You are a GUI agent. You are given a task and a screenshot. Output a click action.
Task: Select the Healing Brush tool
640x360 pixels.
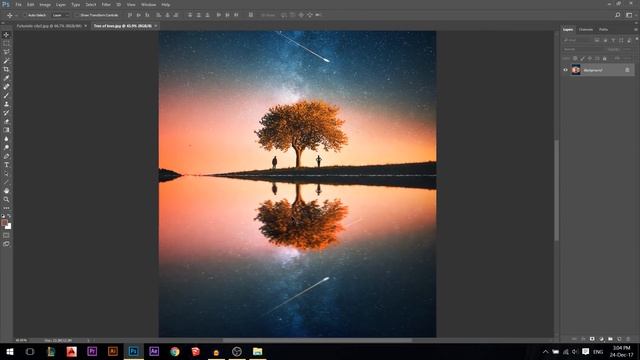click(x=6, y=87)
